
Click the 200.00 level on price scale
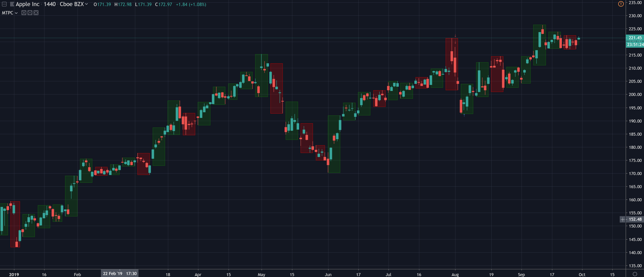635,94
